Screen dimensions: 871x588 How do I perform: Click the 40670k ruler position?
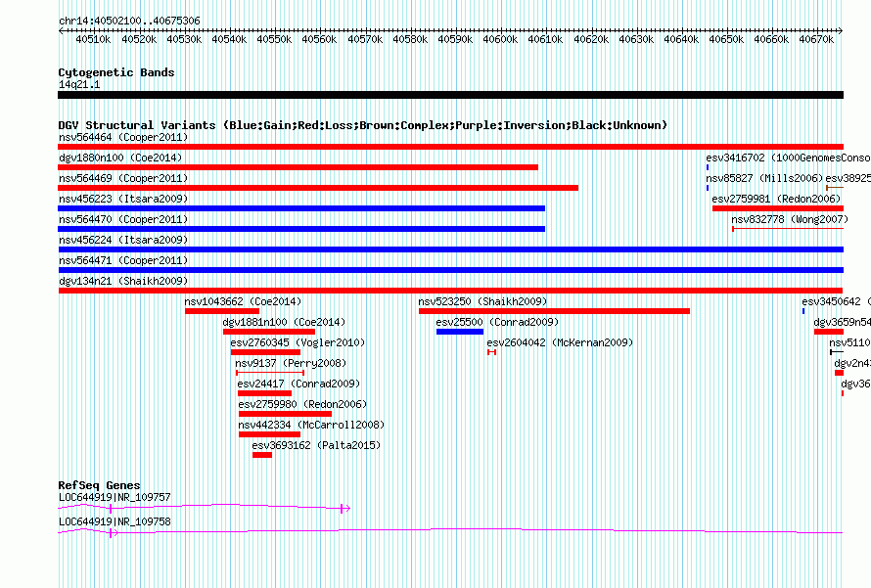pos(816,39)
